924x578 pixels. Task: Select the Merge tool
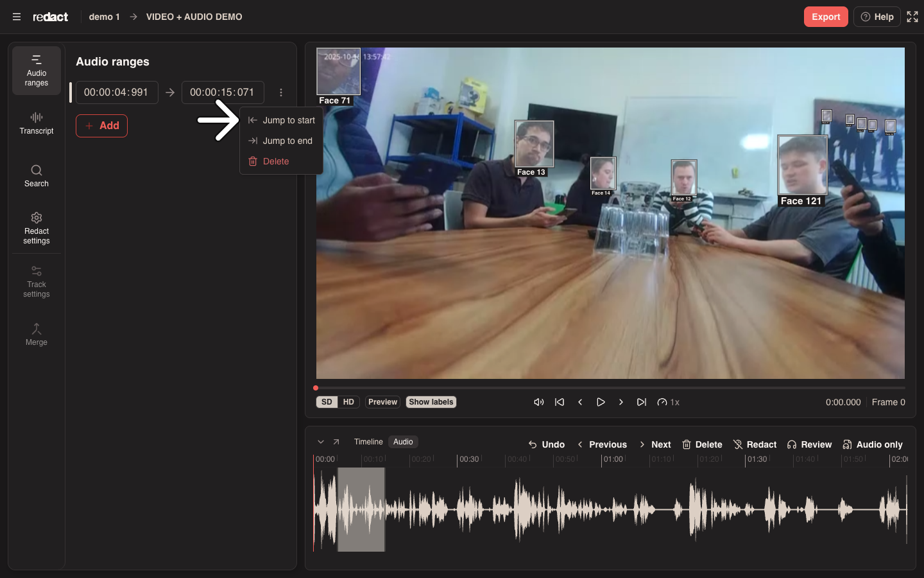click(37, 335)
